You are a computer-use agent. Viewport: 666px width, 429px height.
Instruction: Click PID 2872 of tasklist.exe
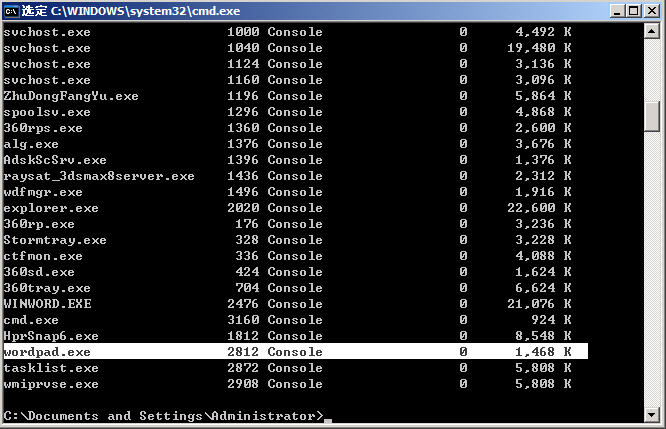[x=243, y=368]
